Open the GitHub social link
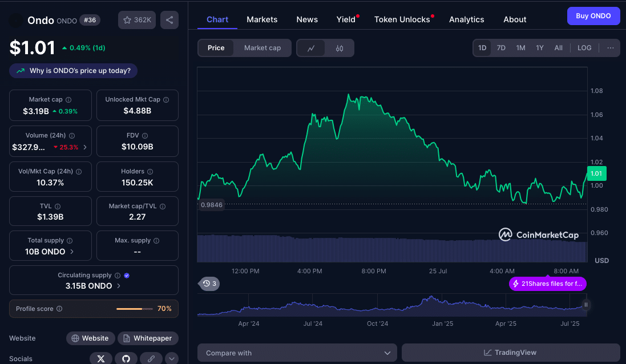Viewport: 626px width, 364px height. point(126,358)
